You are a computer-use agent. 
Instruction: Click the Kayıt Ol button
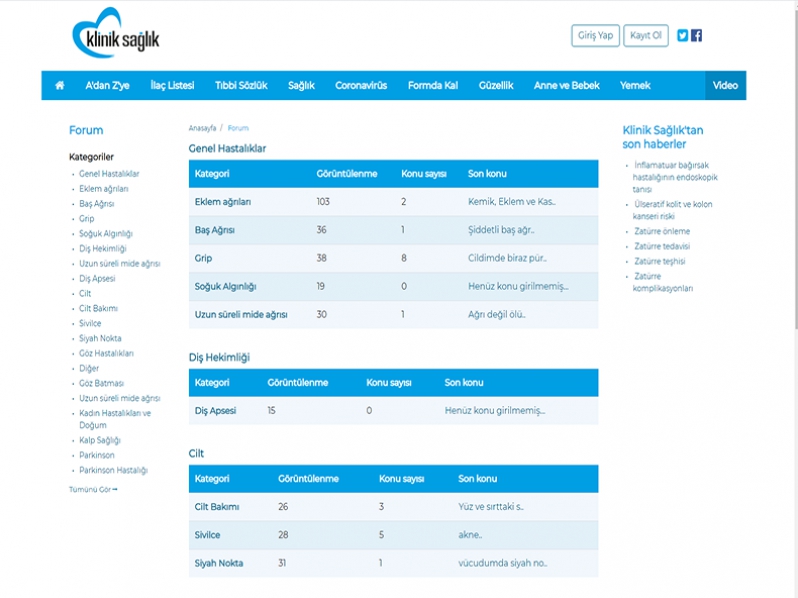646,36
